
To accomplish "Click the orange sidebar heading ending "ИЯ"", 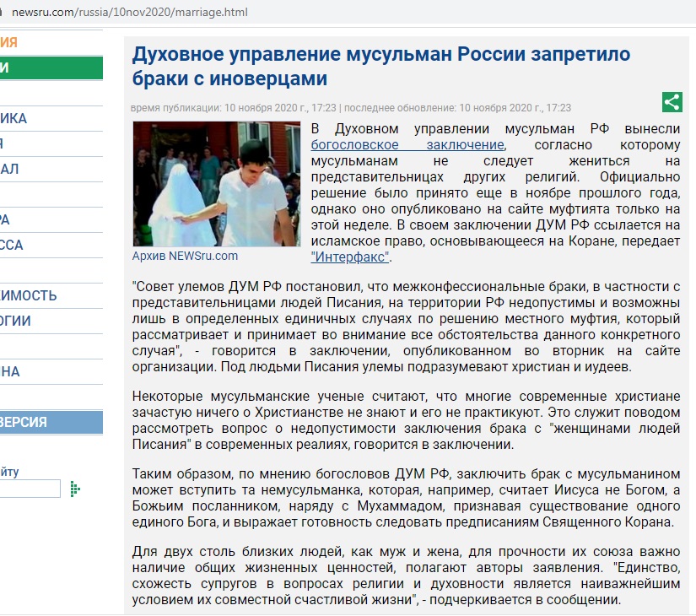I will (x=9, y=43).
